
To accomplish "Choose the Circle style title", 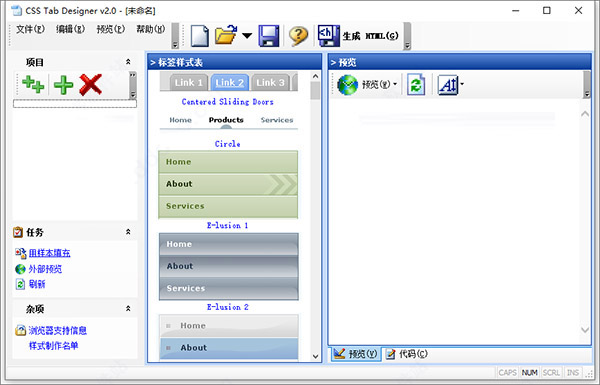I will click(x=228, y=144).
